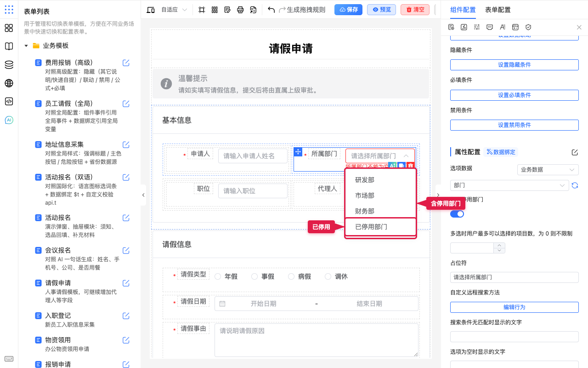Click the grid component icon in the toolbar
Viewport: 588px width, 368px height.
[x=215, y=10]
